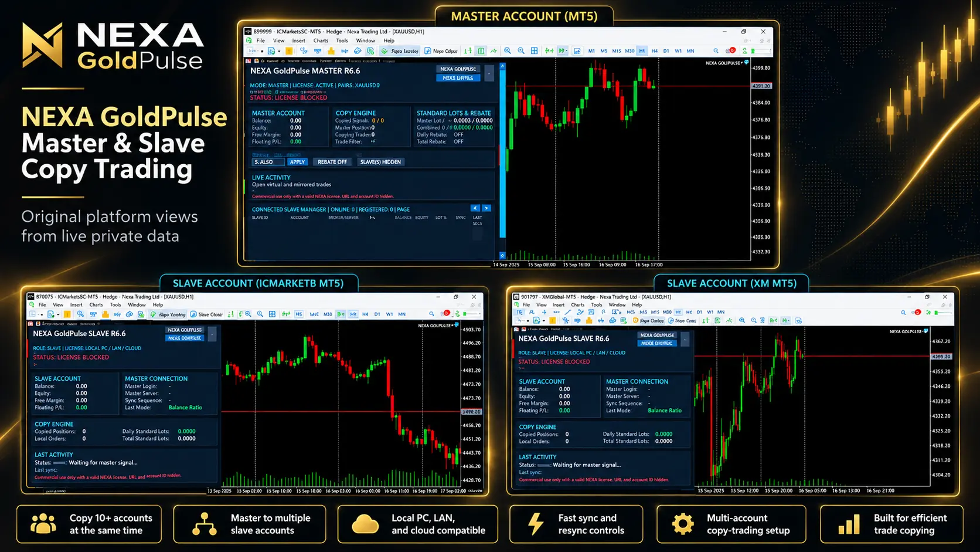Open profiles dropdown arrow in ICMarkets slave toolbar
Image resolution: width=980 pixels, height=552 pixels.
[x=58, y=314]
